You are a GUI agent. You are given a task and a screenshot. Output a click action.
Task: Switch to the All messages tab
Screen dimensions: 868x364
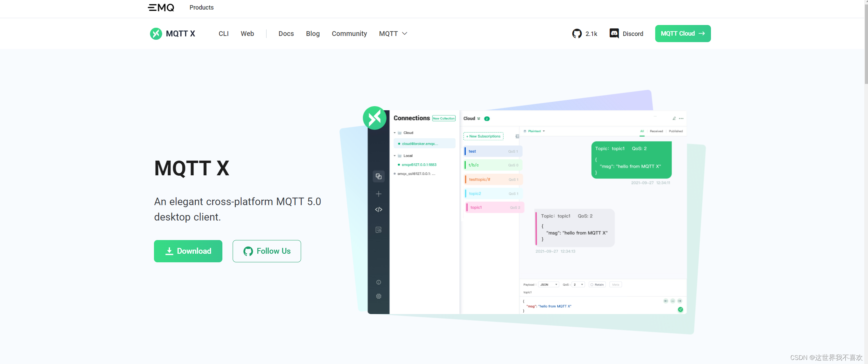(x=642, y=131)
